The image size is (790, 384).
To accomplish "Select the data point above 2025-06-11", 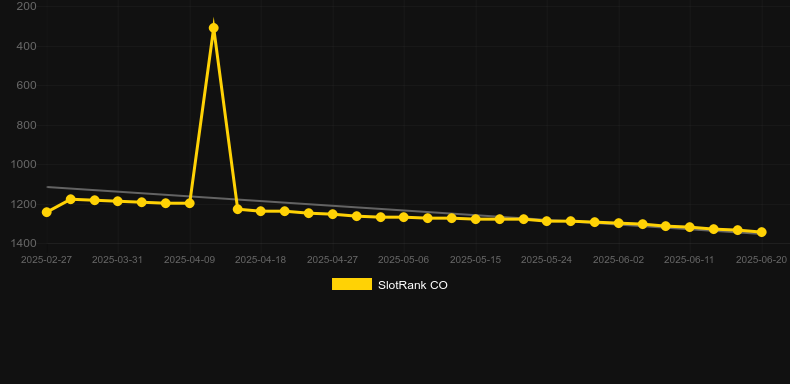I will 690,227.
